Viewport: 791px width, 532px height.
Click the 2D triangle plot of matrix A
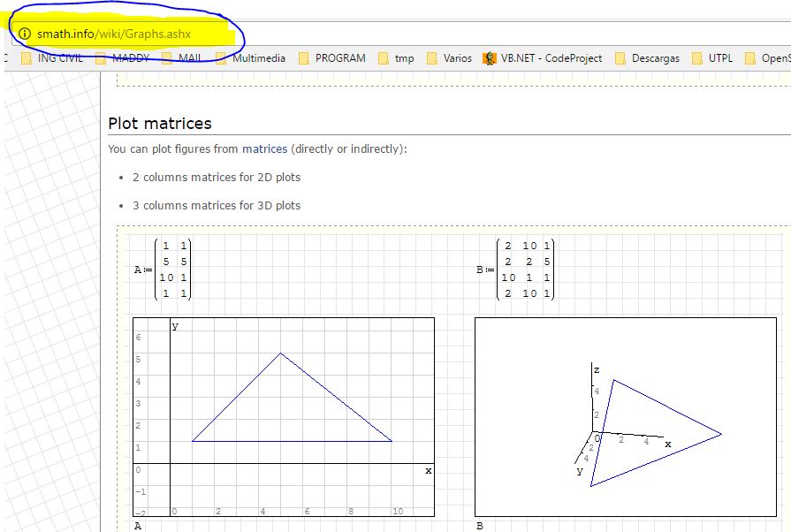point(283,416)
